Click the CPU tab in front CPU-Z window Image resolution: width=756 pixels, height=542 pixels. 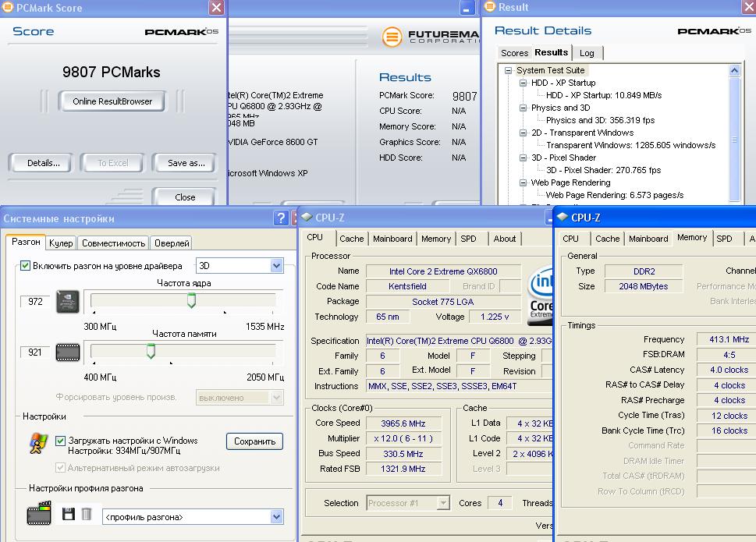tap(570, 239)
